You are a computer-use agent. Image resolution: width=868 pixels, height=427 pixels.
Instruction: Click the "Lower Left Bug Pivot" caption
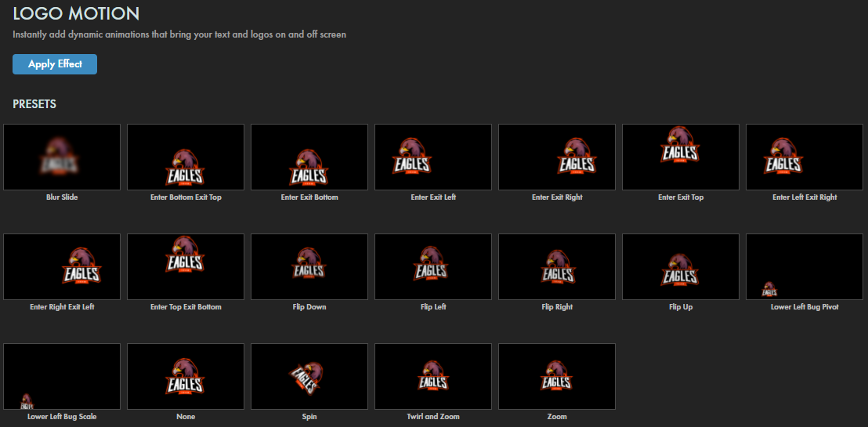(x=805, y=307)
